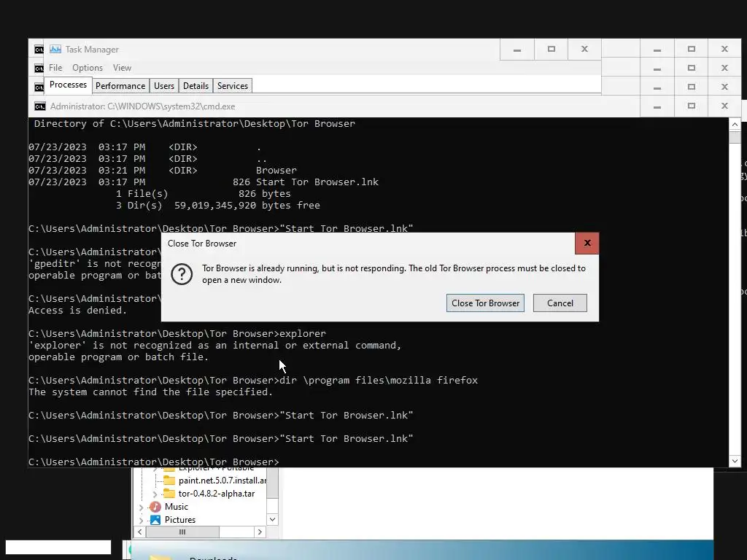Close the topmost background cmd window

(724, 49)
